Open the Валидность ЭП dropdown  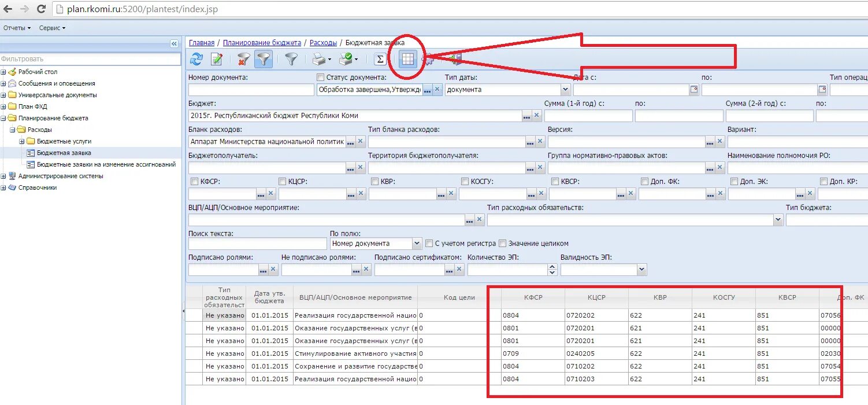[641, 270]
